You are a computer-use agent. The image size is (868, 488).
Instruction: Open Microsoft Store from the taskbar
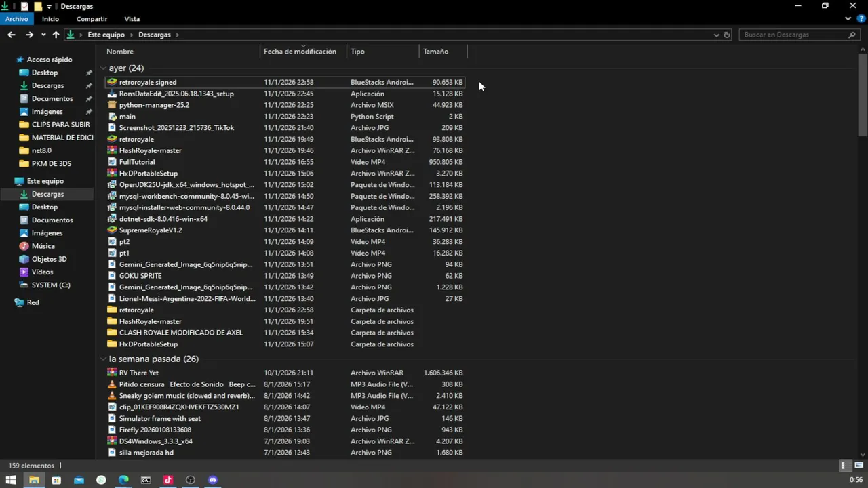coord(56,480)
